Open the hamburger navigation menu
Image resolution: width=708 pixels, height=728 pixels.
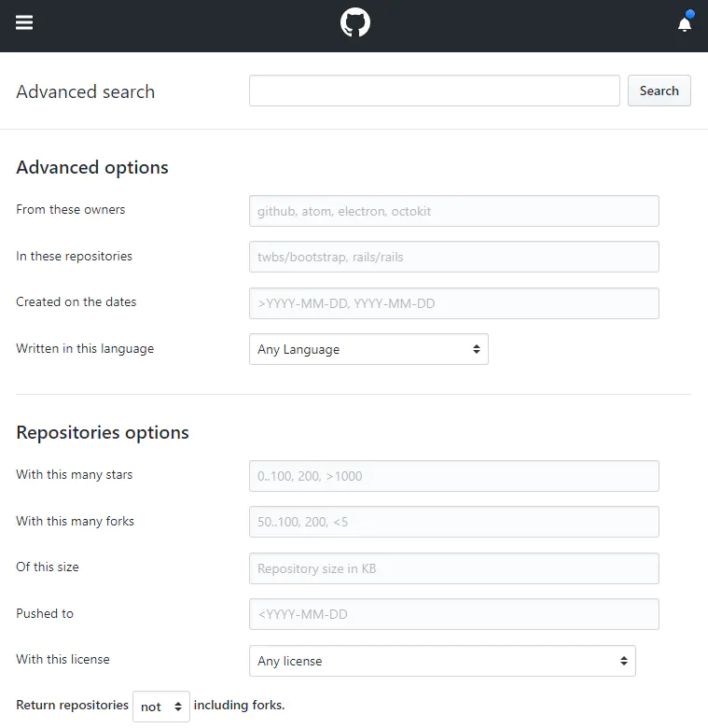[24, 22]
